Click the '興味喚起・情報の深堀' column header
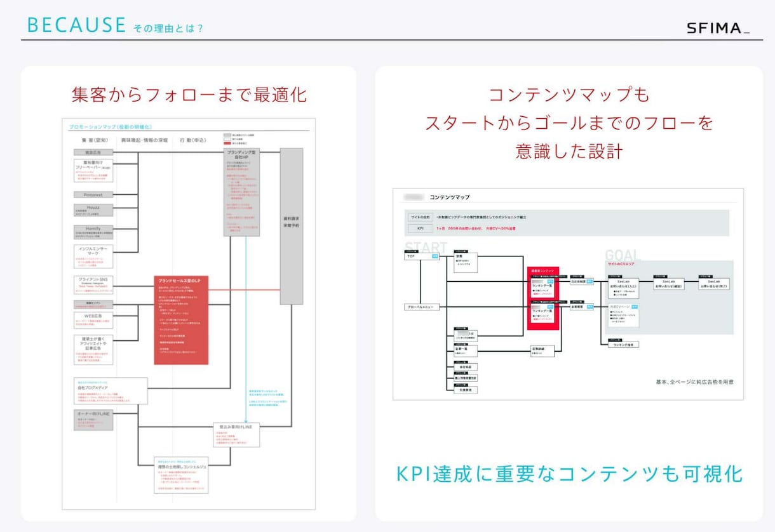 click(145, 140)
